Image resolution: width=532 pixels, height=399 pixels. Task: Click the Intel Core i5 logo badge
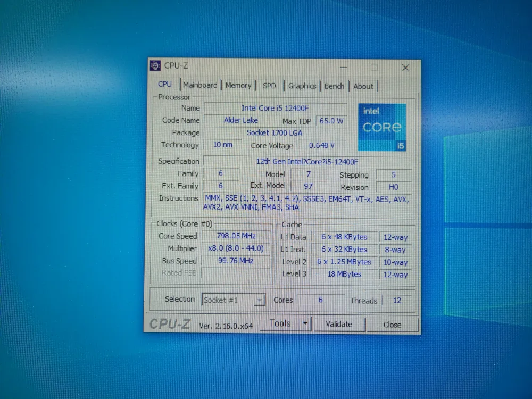tap(382, 127)
